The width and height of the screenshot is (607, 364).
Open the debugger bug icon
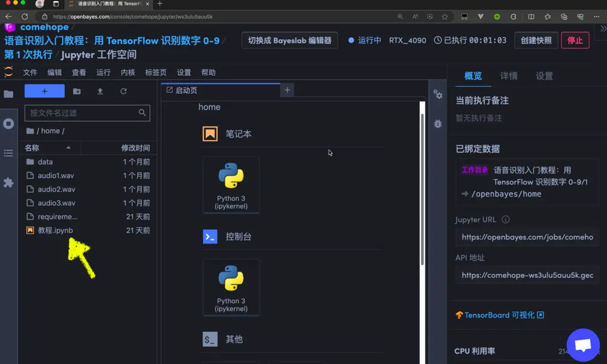438,124
